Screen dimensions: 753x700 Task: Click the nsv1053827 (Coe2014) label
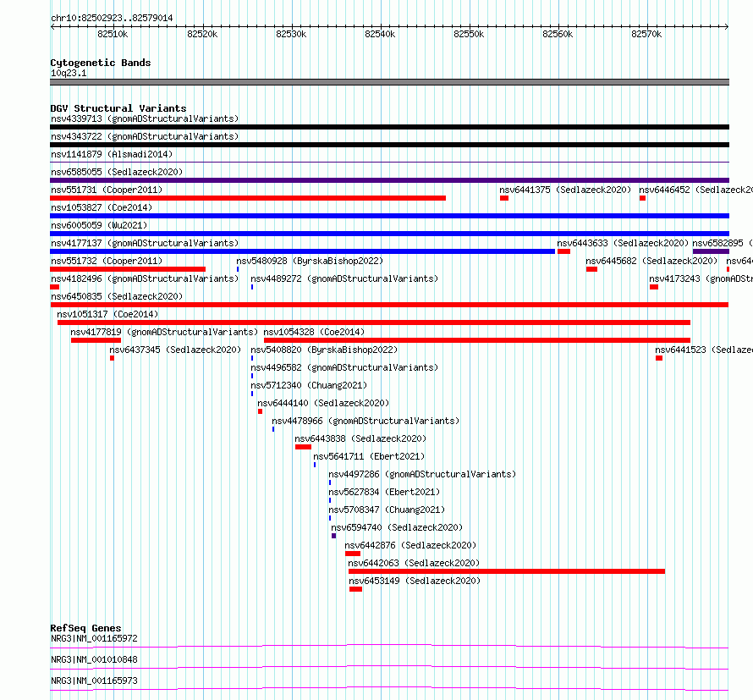click(x=102, y=207)
